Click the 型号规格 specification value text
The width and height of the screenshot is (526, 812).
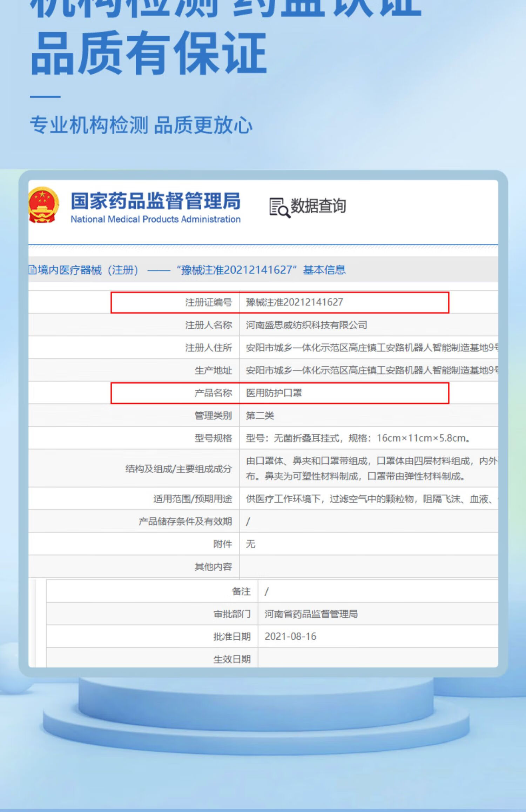(x=358, y=438)
